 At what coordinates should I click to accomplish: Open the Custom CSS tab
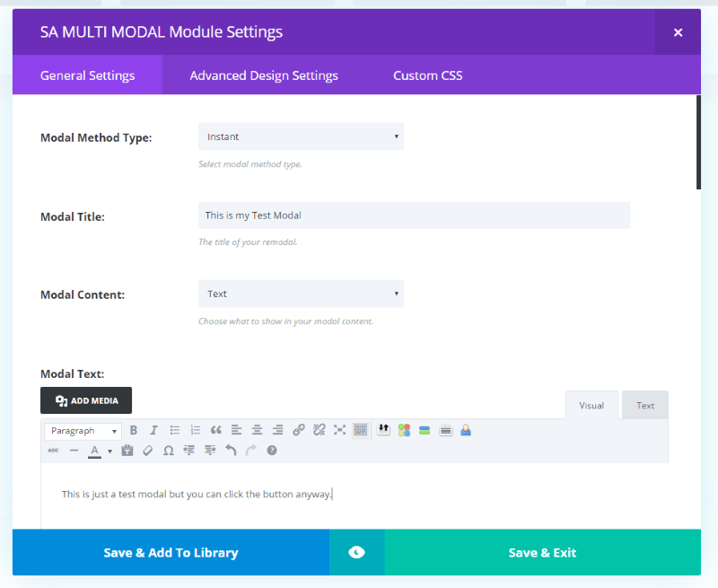coord(428,75)
